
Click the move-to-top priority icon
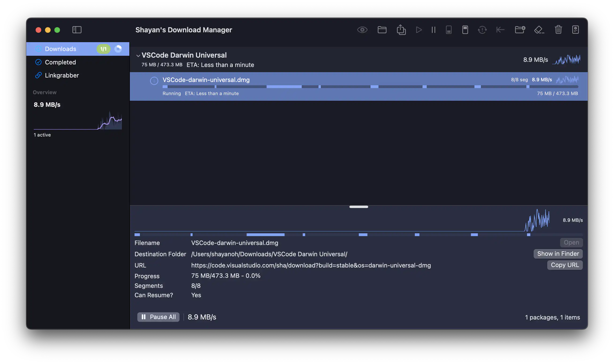click(x=465, y=30)
